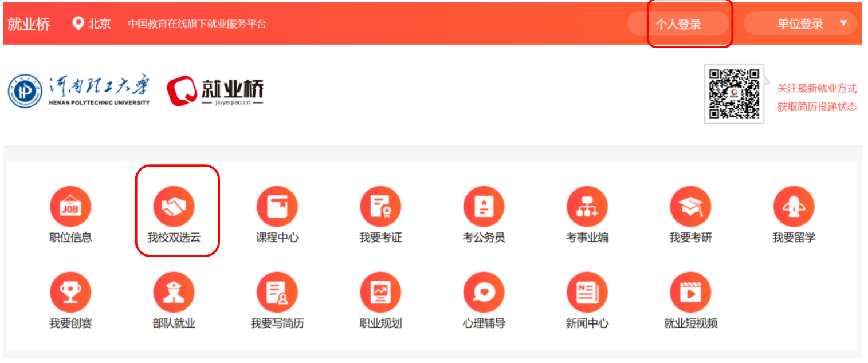This screenshot has height=363, width=868.
Task: Expand the 单位登录 dropdown arrow
Action: click(x=843, y=23)
